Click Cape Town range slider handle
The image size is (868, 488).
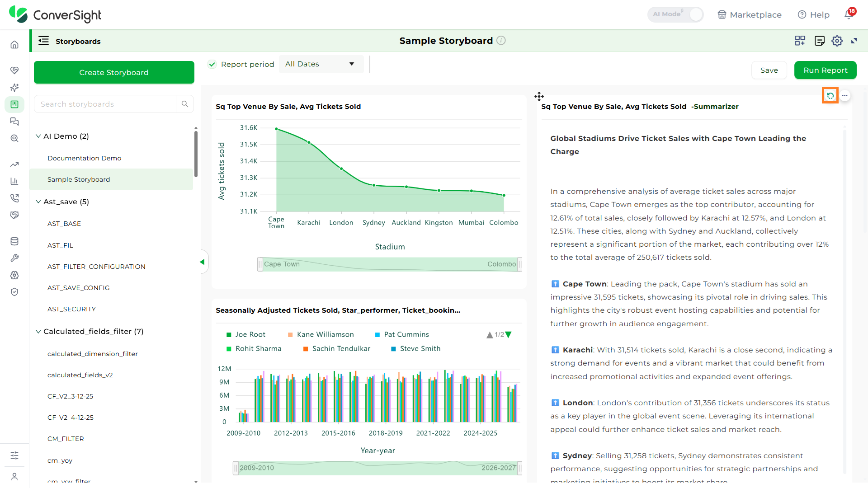260,264
